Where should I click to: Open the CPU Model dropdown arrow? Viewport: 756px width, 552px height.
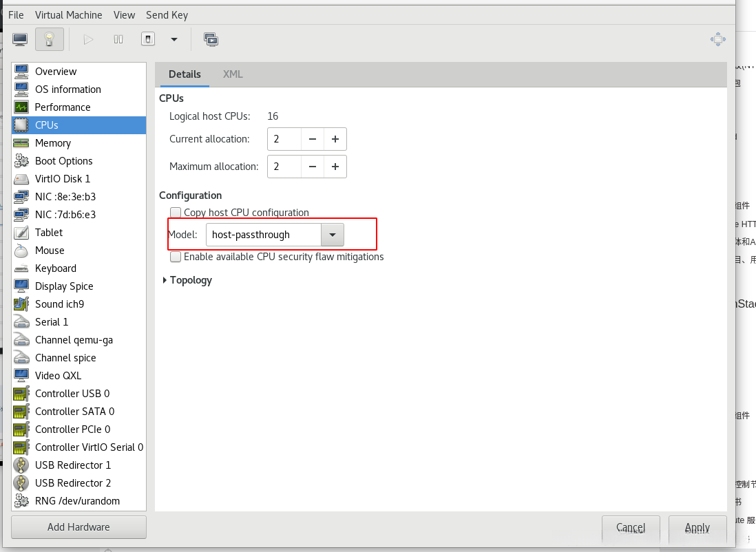(x=332, y=235)
